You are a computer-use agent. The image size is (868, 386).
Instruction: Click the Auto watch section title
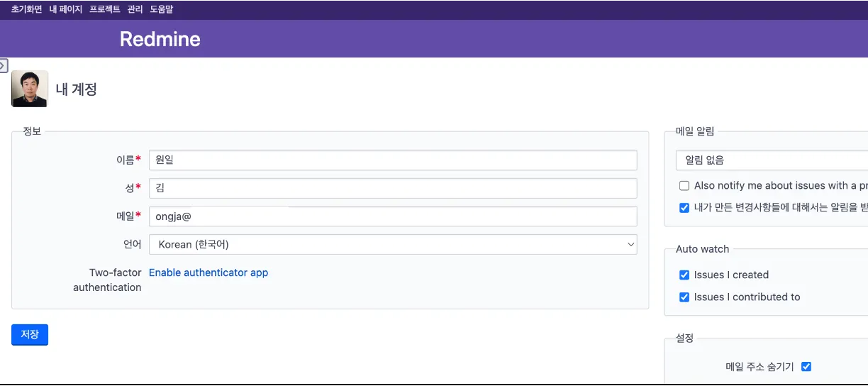tap(702, 249)
